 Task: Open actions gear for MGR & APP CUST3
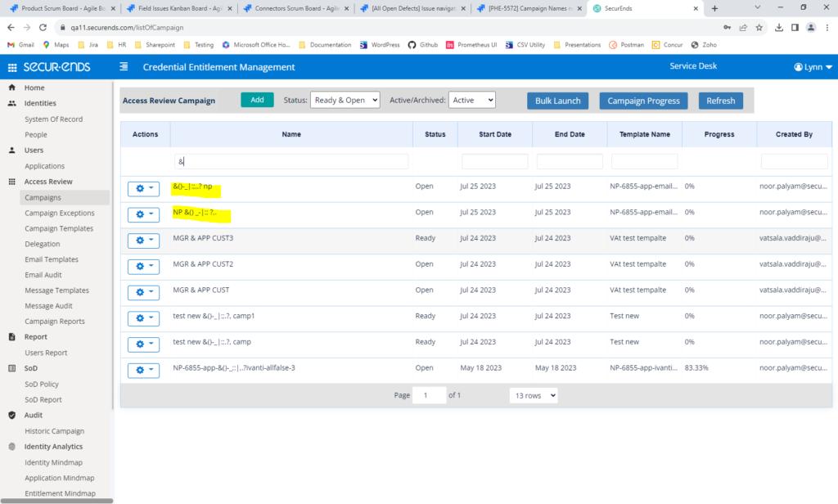click(144, 241)
